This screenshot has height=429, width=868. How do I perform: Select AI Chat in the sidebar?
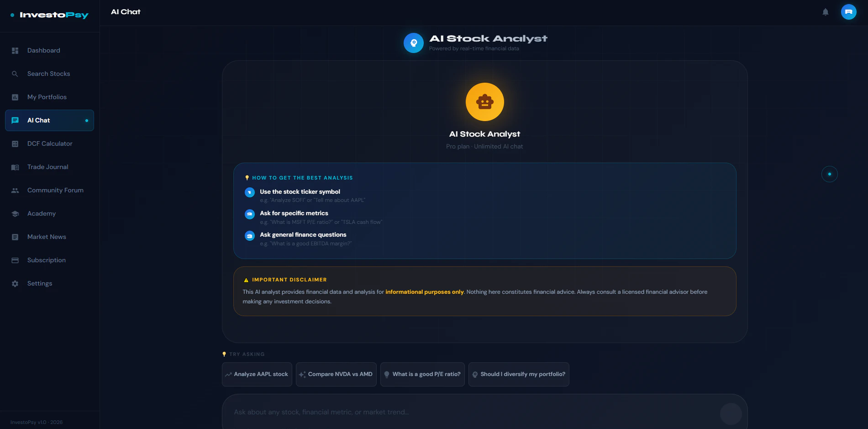coord(49,121)
